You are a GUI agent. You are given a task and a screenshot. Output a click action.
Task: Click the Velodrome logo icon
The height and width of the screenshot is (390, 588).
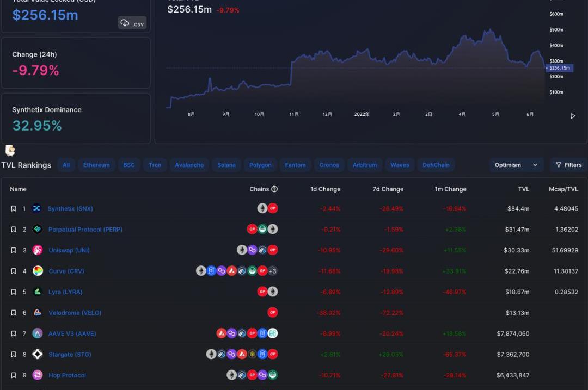37,313
